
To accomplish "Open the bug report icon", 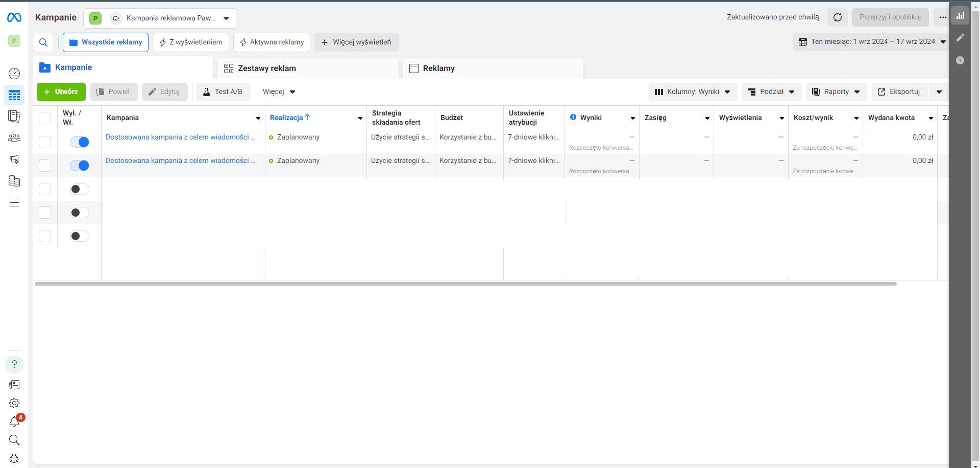I will pyautogui.click(x=14, y=458).
